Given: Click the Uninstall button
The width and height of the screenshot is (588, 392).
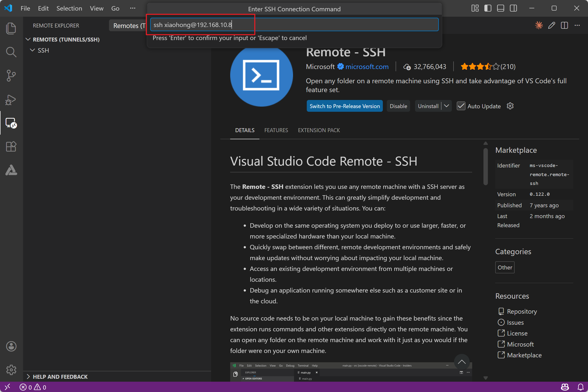Looking at the screenshot, I should point(428,106).
